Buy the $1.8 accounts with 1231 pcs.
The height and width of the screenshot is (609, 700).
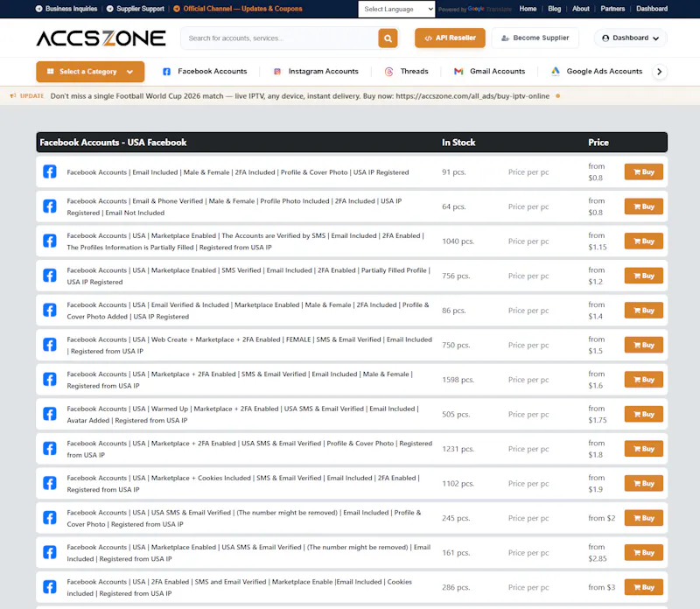pyautogui.click(x=643, y=449)
